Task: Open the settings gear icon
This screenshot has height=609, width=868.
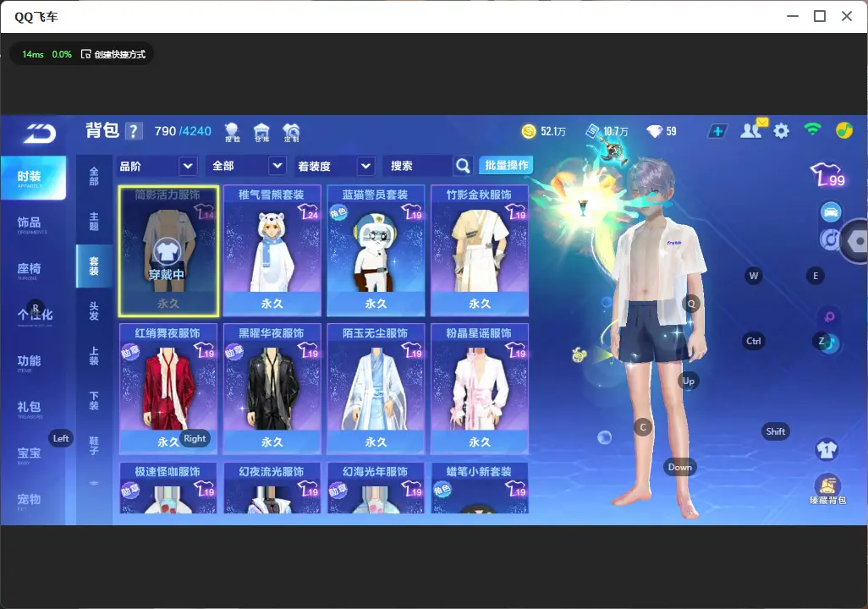Action: [x=781, y=131]
